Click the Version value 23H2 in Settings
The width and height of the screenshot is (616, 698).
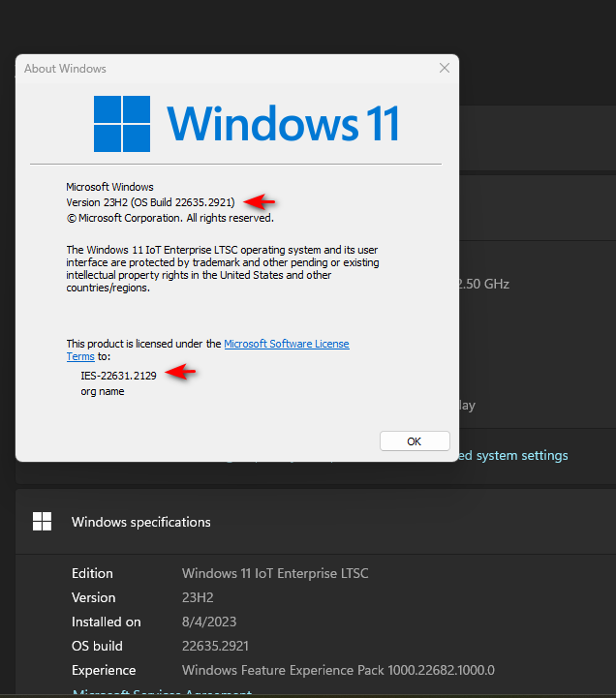(198, 597)
